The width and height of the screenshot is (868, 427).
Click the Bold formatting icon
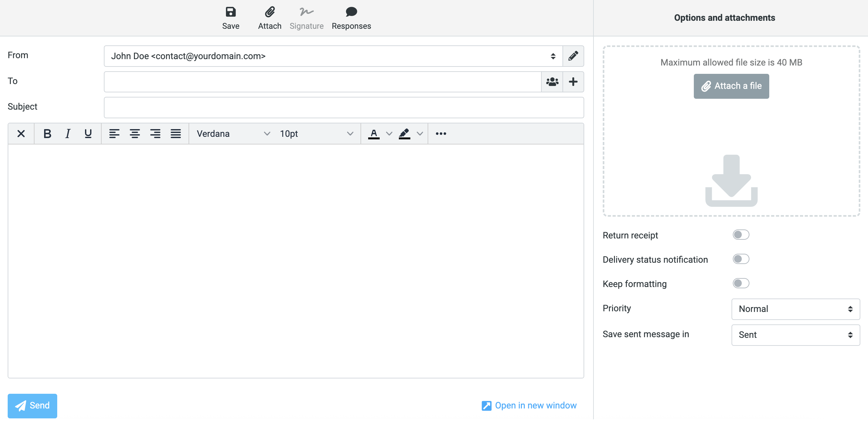tap(47, 134)
